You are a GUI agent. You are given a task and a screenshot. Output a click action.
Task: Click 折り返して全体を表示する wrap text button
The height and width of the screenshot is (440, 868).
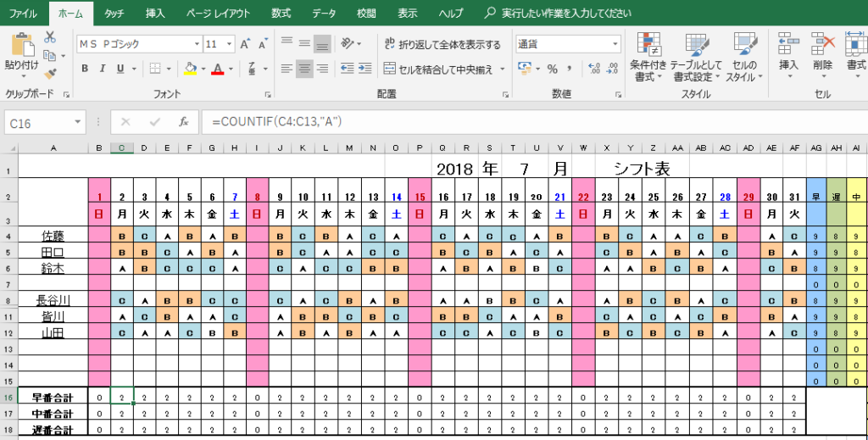(x=442, y=44)
